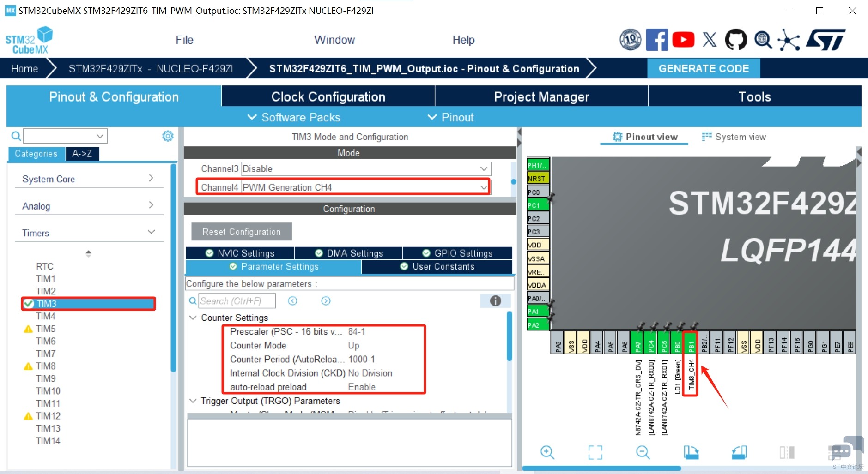The width and height of the screenshot is (868, 474).
Task: Open the Channel4 PWM Generation dropdown
Action: 366,187
